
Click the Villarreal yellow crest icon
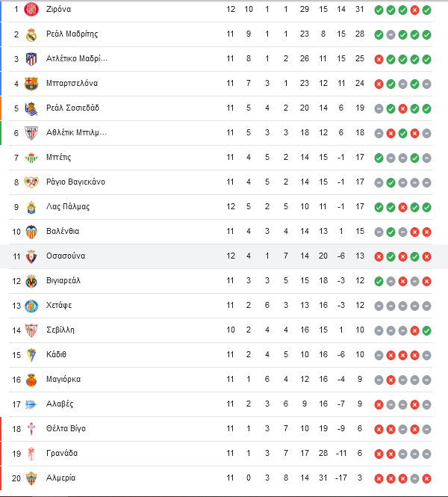tap(31, 281)
